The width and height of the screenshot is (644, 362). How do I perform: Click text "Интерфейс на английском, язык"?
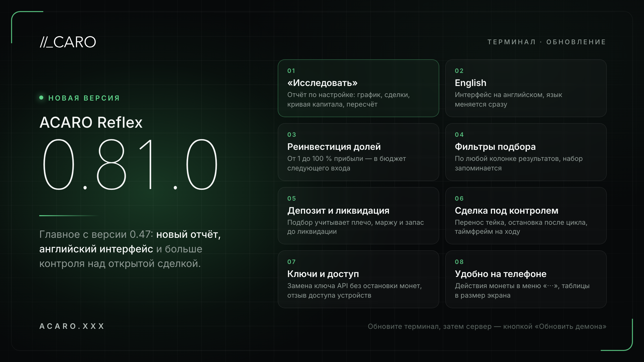click(x=508, y=95)
